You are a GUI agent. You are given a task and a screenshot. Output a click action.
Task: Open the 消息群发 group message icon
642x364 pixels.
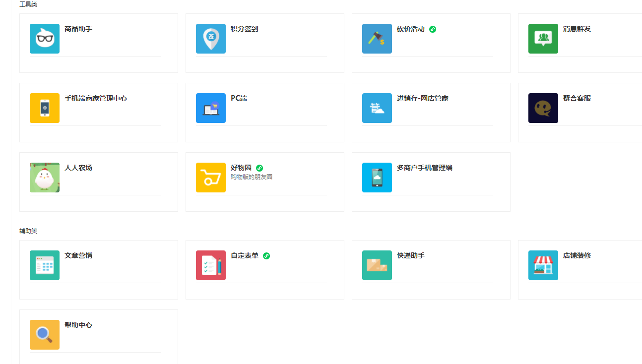(543, 39)
